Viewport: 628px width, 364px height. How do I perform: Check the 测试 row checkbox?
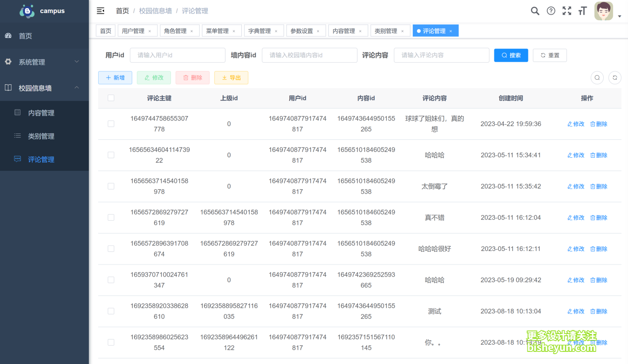(111, 311)
